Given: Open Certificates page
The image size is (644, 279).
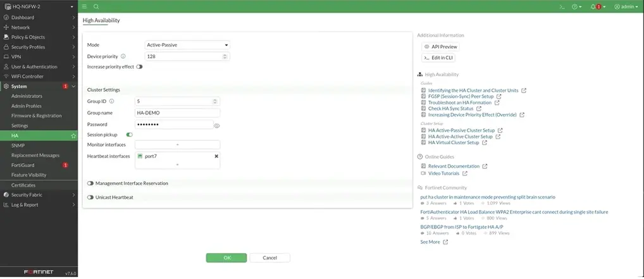Looking at the screenshot, I should (x=23, y=185).
